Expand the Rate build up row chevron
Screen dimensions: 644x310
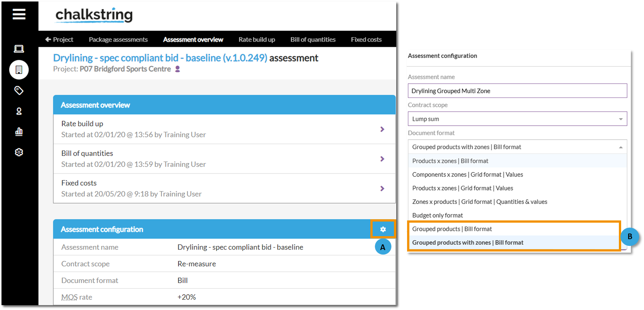click(x=382, y=129)
